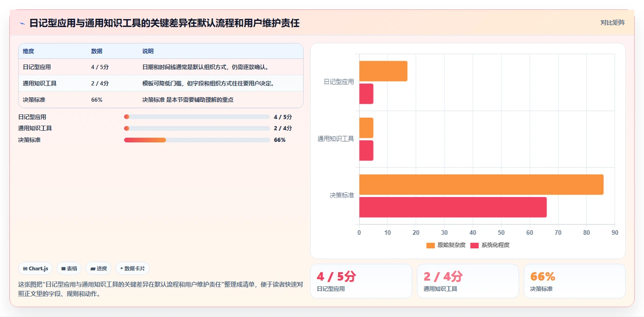The width and height of the screenshot is (644, 317).
Task: Click the caption paragraph starting 这张图把
Action: click(160, 289)
